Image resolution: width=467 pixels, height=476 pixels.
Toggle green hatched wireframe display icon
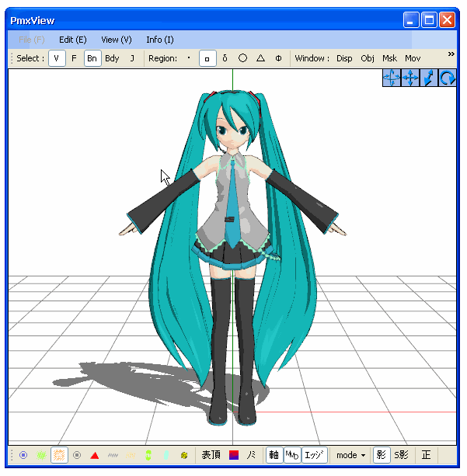click(x=41, y=455)
